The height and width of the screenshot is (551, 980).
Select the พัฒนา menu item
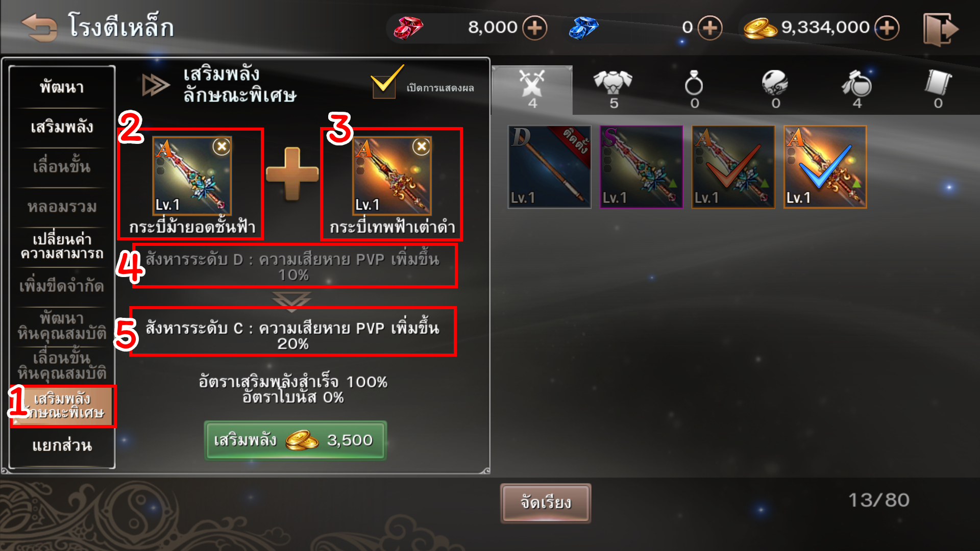[x=62, y=87]
